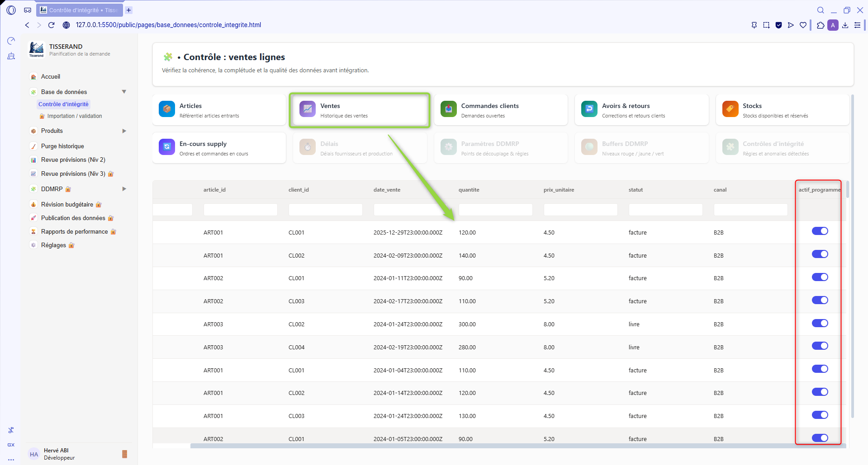
Task: Click the logout icon beside Hervé ABI
Action: click(x=125, y=454)
